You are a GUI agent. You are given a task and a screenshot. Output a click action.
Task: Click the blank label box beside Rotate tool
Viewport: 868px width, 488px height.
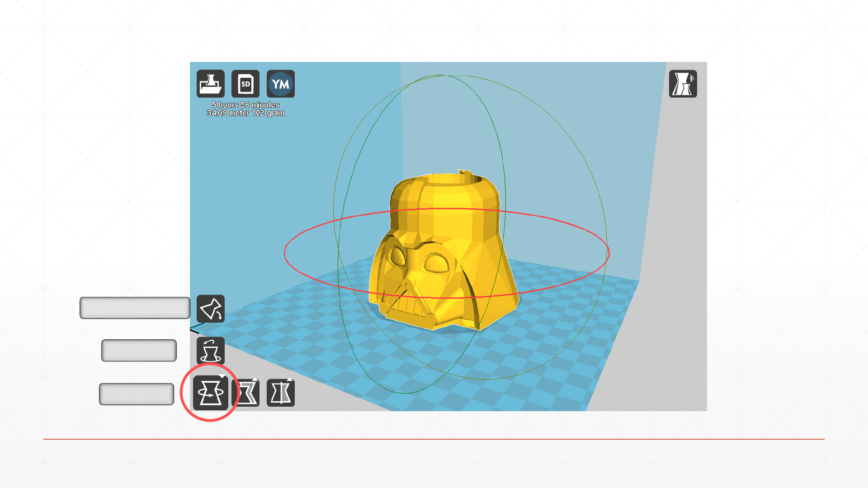coord(137,394)
